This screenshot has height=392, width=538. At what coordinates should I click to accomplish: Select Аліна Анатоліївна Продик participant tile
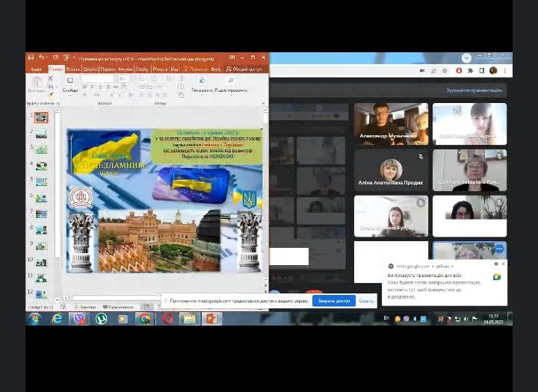pos(391,170)
